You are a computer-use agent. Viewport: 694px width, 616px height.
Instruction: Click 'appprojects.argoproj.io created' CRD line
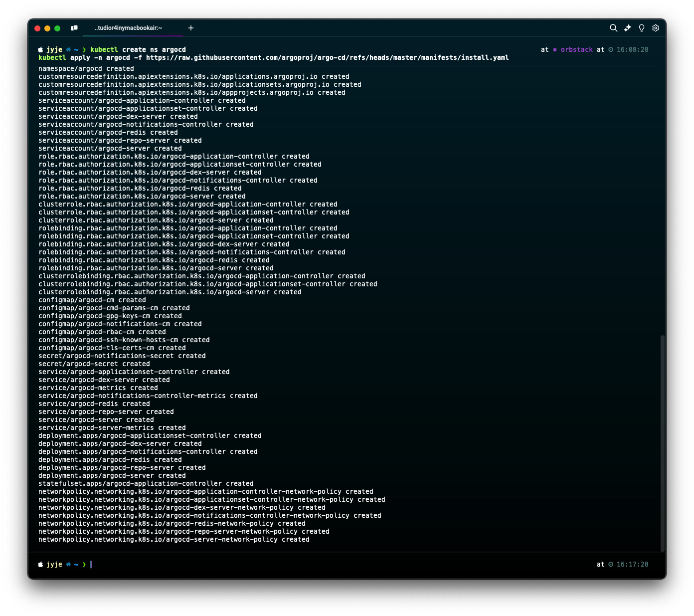pos(192,93)
